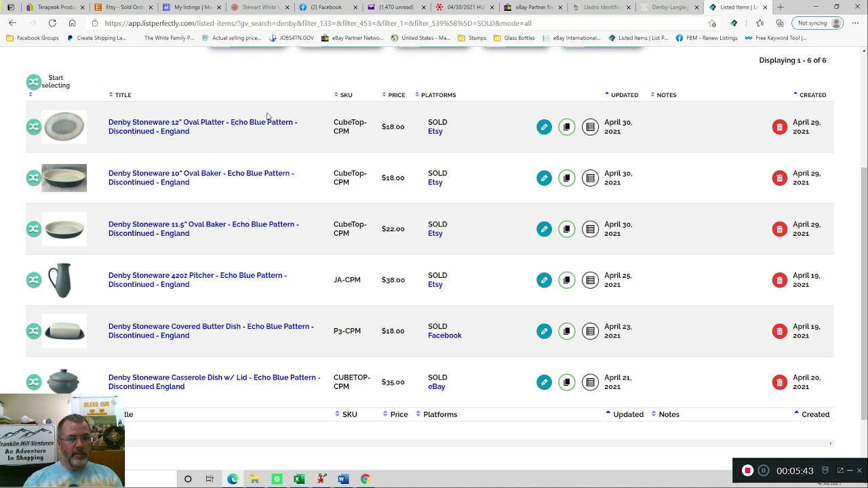Copy the Covered Butter Dish listing
868x488 pixels.
click(567, 331)
